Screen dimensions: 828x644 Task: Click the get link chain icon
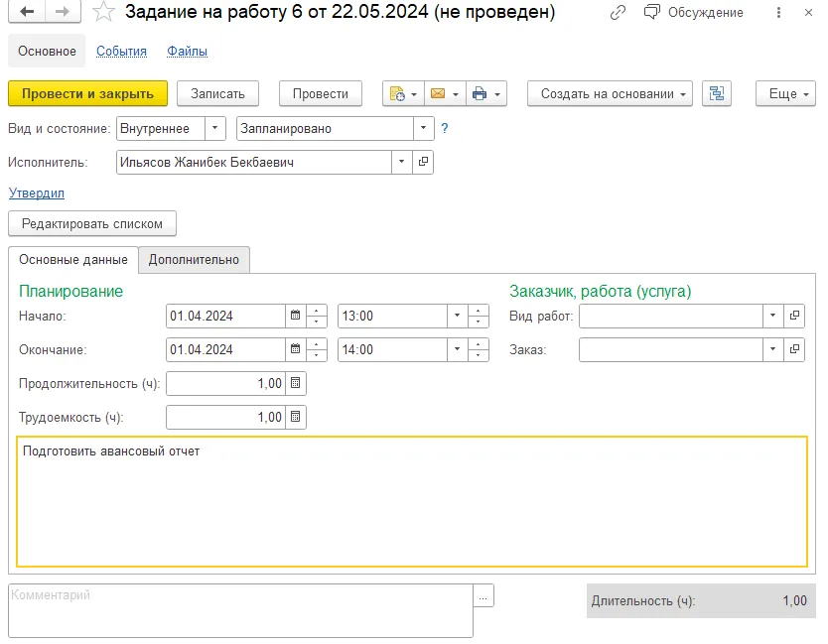[618, 12]
